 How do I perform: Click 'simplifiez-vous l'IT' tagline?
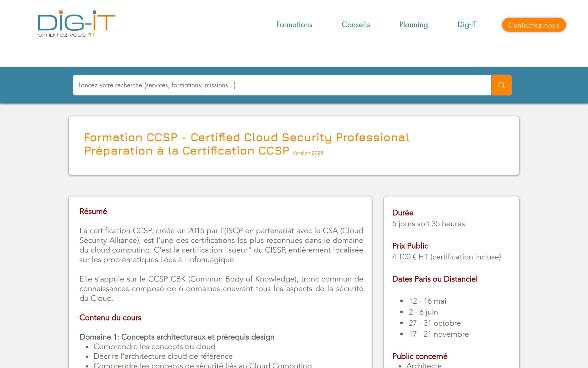pyautogui.click(x=67, y=35)
